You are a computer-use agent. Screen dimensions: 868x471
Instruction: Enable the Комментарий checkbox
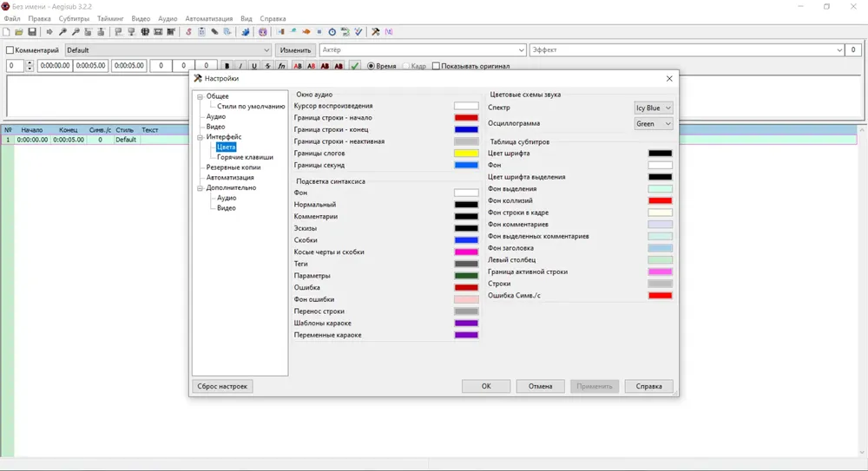[10, 49]
